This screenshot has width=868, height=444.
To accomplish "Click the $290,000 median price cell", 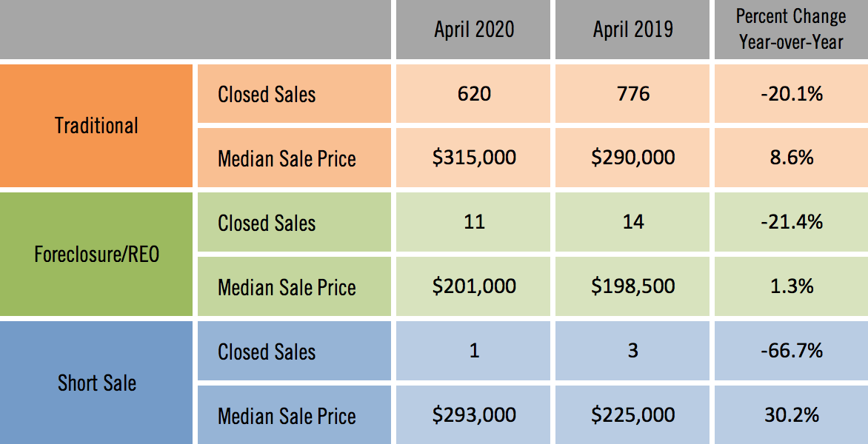I will pos(632,158).
